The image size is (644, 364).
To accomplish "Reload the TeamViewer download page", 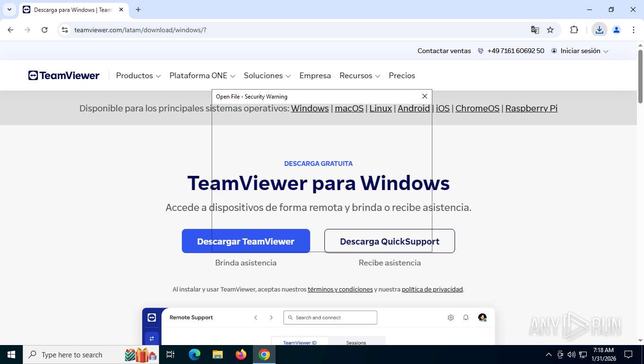I will [x=45, y=30].
